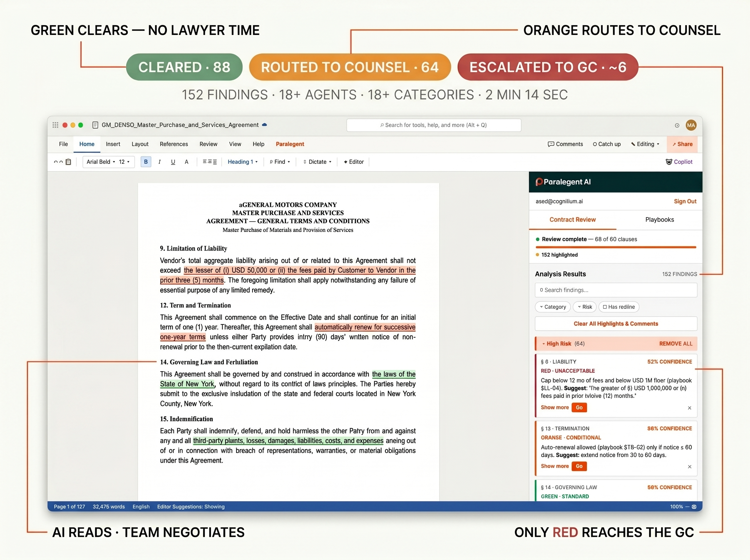This screenshot has height=560, width=750.
Task: Open the Category filter dropdown
Action: click(x=553, y=307)
